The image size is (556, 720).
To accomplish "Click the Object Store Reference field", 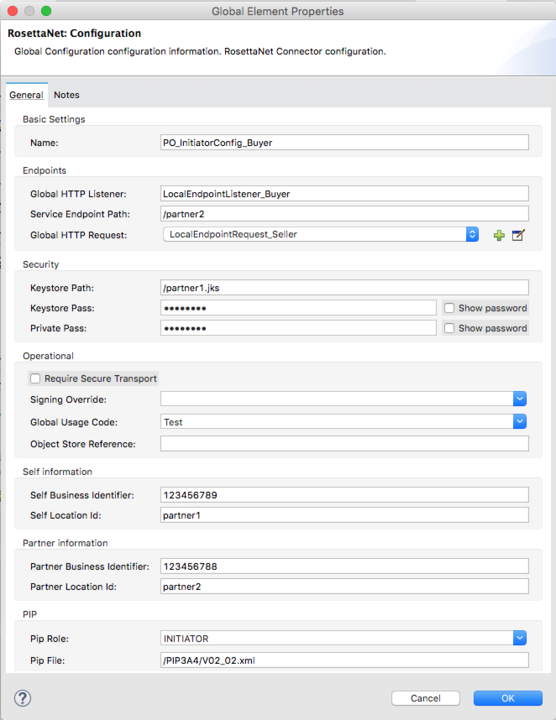I will [x=344, y=444].
